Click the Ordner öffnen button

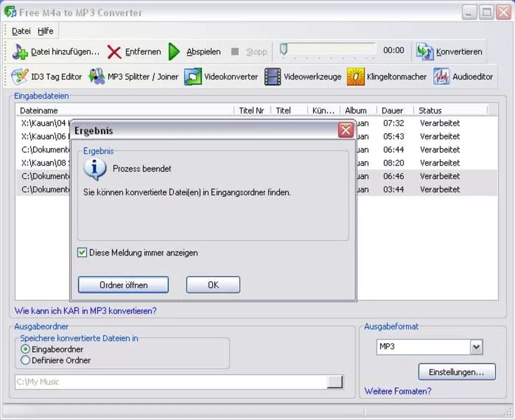(123, 285)
